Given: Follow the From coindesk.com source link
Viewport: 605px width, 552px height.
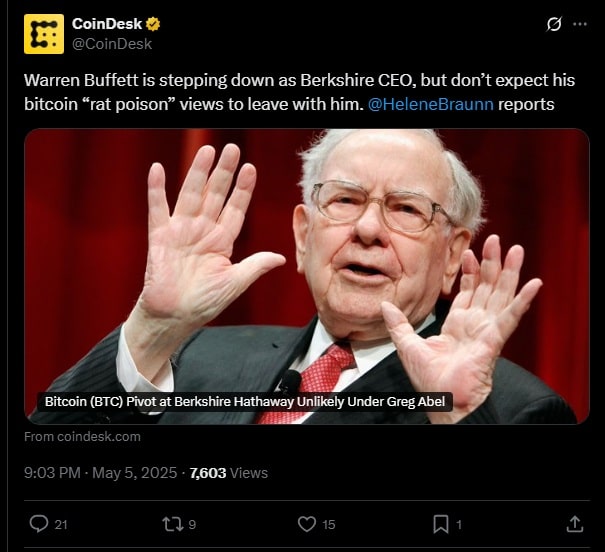Looking at the screenshot, I should 82,437.
